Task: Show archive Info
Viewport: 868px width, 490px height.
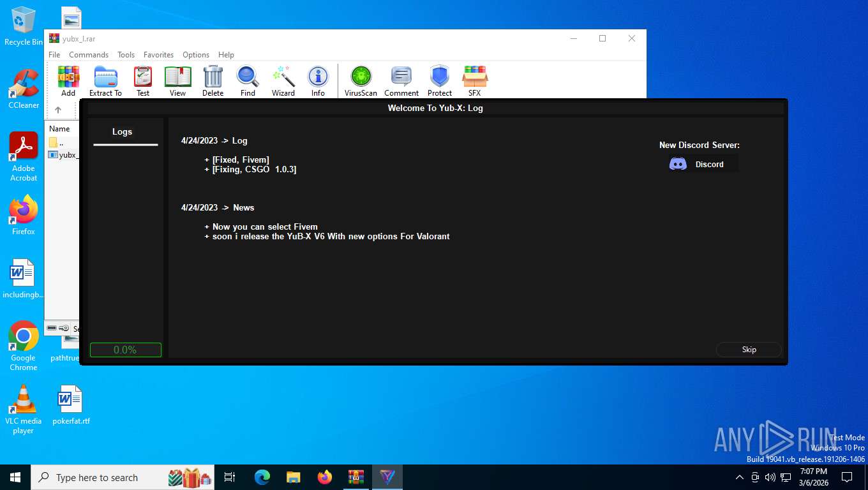Action: click(318, 81)
